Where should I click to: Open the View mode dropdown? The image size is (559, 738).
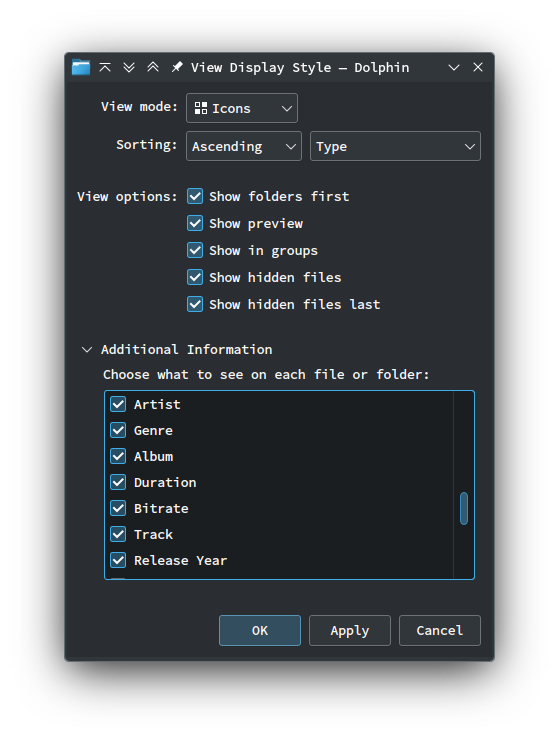pos(242,108)
